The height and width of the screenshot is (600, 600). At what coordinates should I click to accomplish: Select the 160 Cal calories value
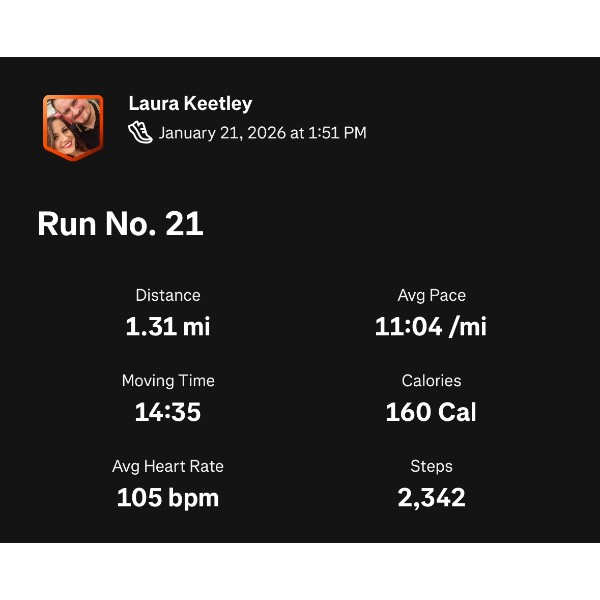(431, 412)
